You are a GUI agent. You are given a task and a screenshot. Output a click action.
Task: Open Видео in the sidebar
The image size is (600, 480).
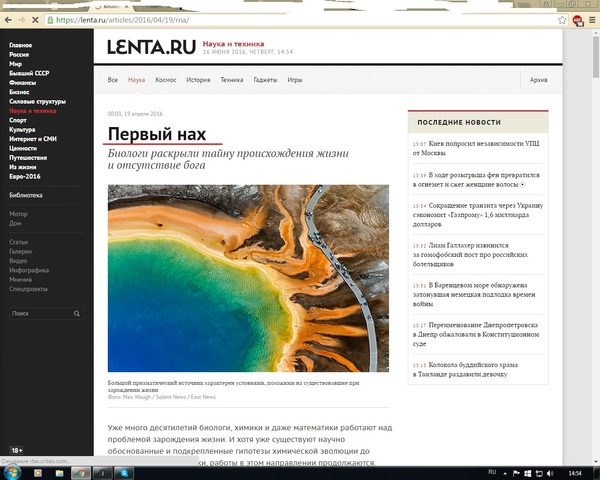tap(18, 261)
